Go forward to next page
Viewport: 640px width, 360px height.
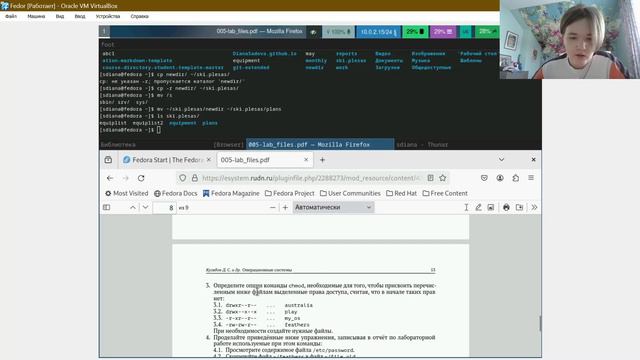tap(125, 178)
